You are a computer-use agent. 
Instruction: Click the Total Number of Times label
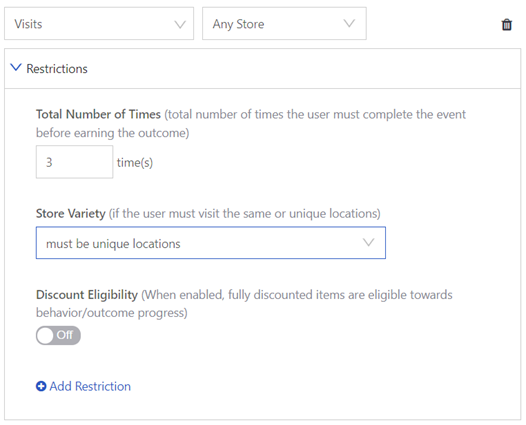pyautogui.click(x=98, y=114)
